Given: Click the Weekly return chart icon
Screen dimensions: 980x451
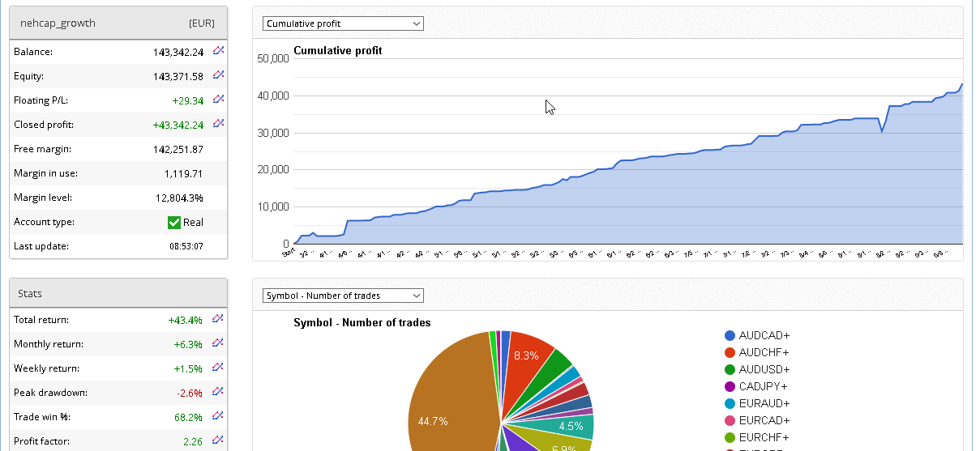Looking at the screenshot, I should click(x=218, y=368).
